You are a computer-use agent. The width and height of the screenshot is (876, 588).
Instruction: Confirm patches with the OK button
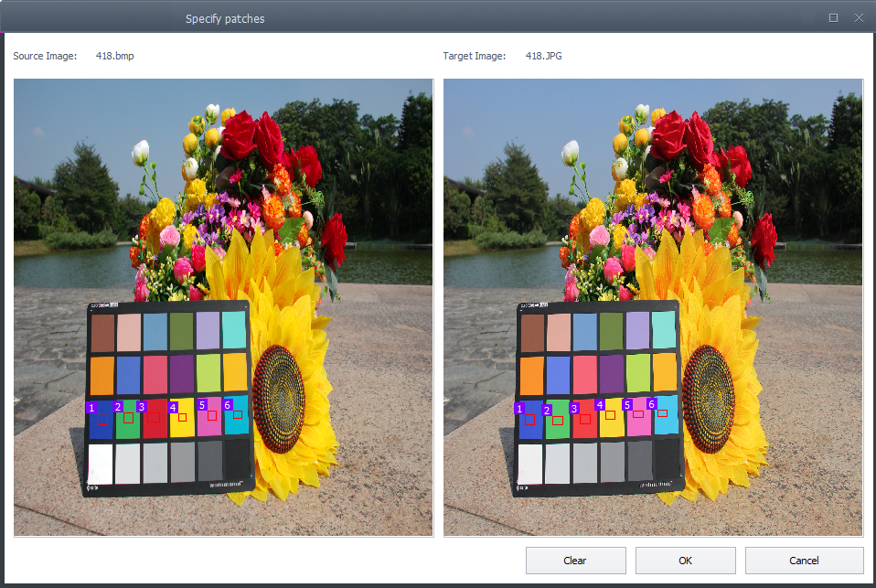[x=685, y=560]
